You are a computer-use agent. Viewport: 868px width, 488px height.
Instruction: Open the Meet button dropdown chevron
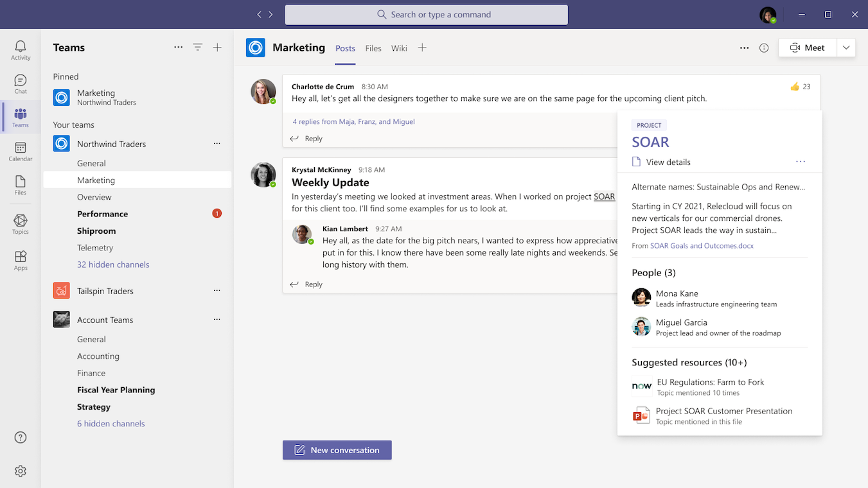coord(846,47)
